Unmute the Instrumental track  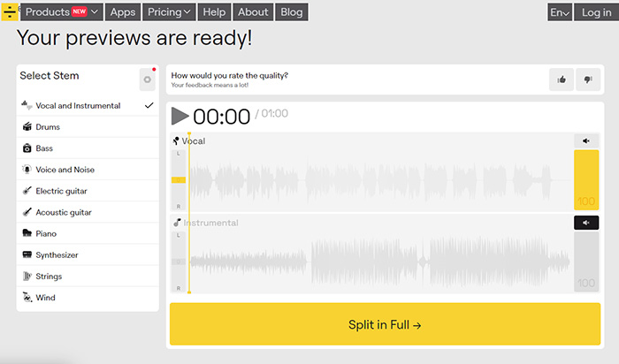(x=586, y=223)
